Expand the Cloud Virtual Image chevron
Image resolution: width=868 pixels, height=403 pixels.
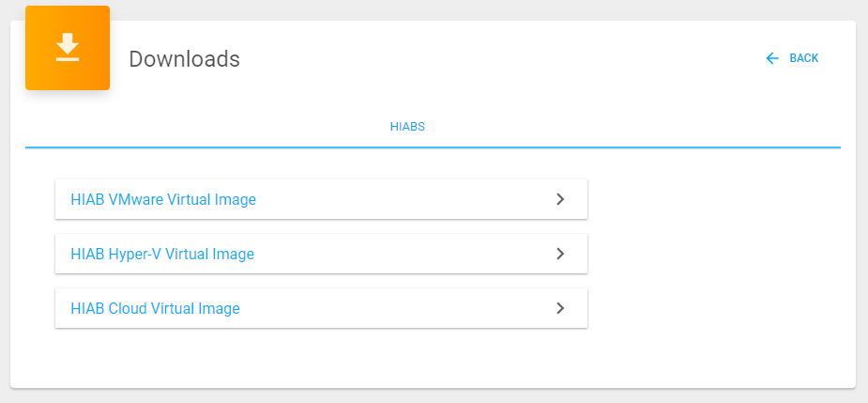click(x=561, y=308)
